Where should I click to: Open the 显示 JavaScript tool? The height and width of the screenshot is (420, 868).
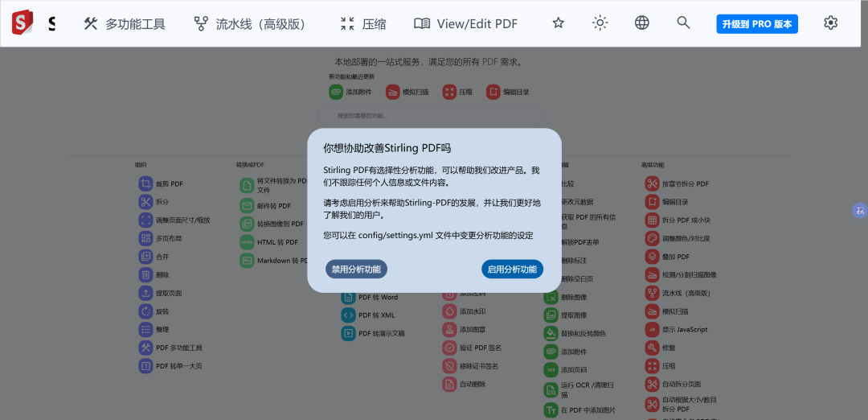[x=676, y=330]
